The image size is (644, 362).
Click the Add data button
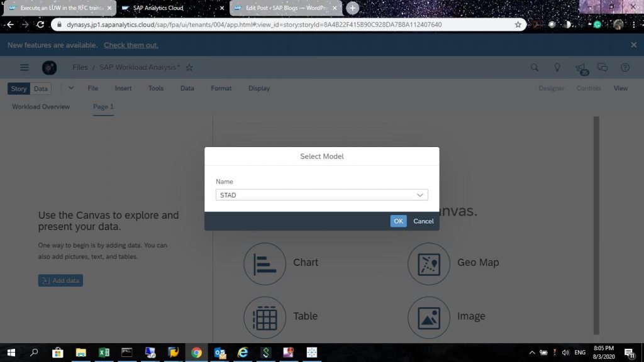[x=60, y=280]
